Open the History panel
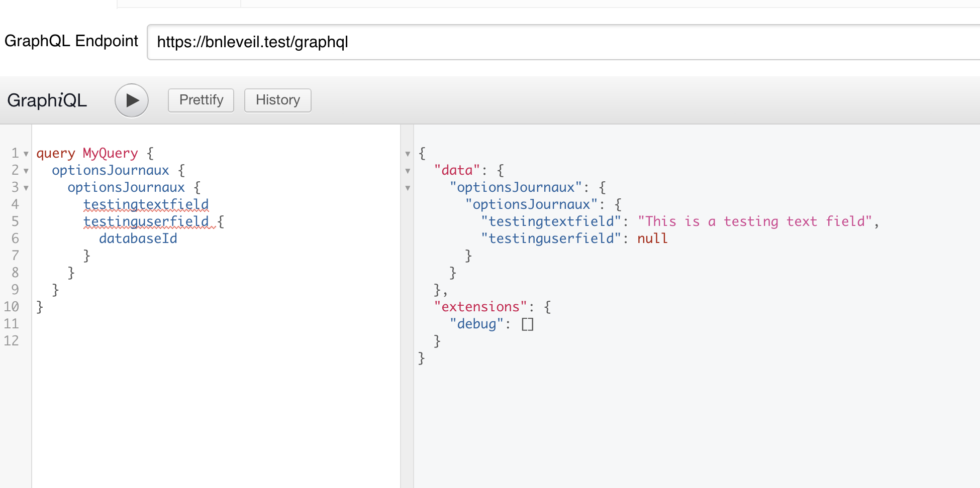This screenshot has width=980, height=488. point(278,100)
